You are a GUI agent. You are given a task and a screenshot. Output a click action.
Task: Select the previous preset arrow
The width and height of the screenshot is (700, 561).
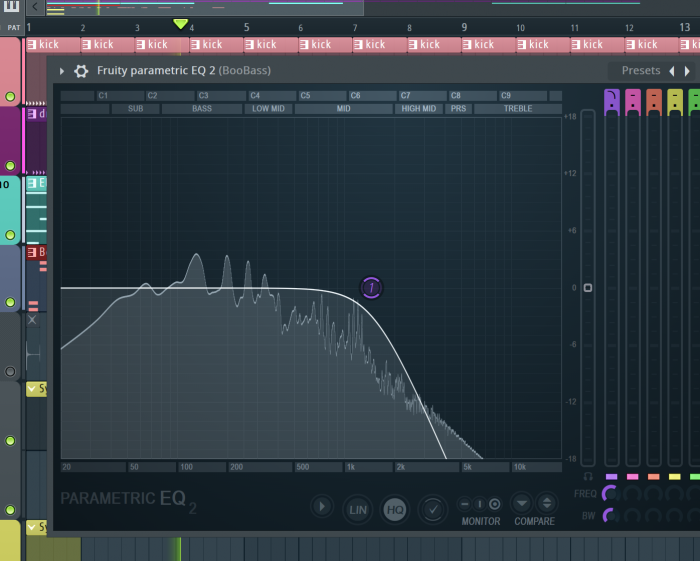[672, 71]
